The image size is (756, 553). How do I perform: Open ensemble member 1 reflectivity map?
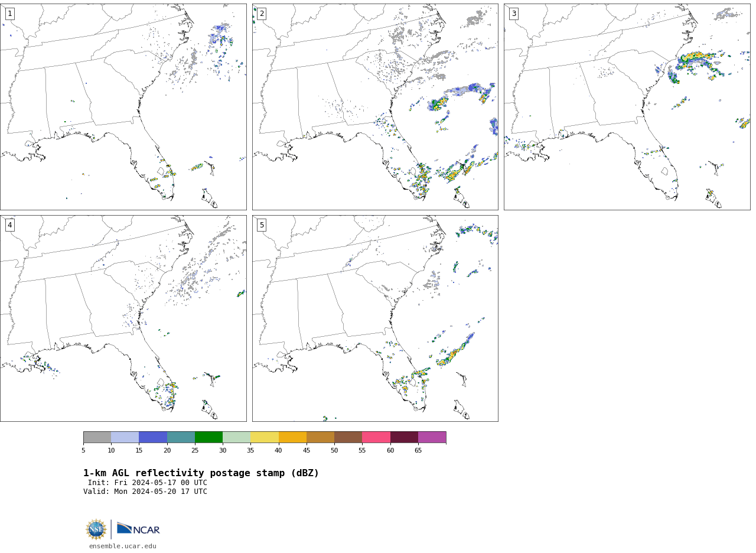pyautogui.click(x=123, y=107)
